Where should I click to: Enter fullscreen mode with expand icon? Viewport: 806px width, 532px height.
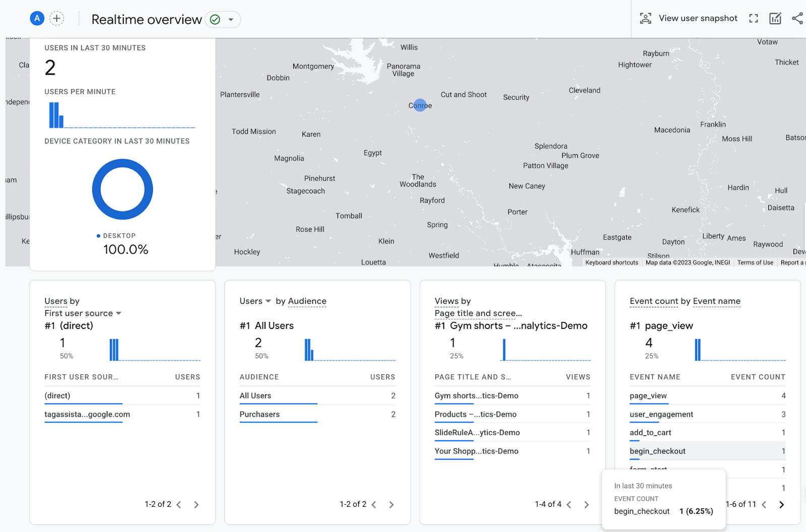[753, 19]
